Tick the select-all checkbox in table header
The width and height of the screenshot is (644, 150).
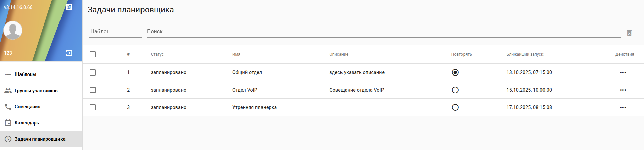tap(93, 54)
